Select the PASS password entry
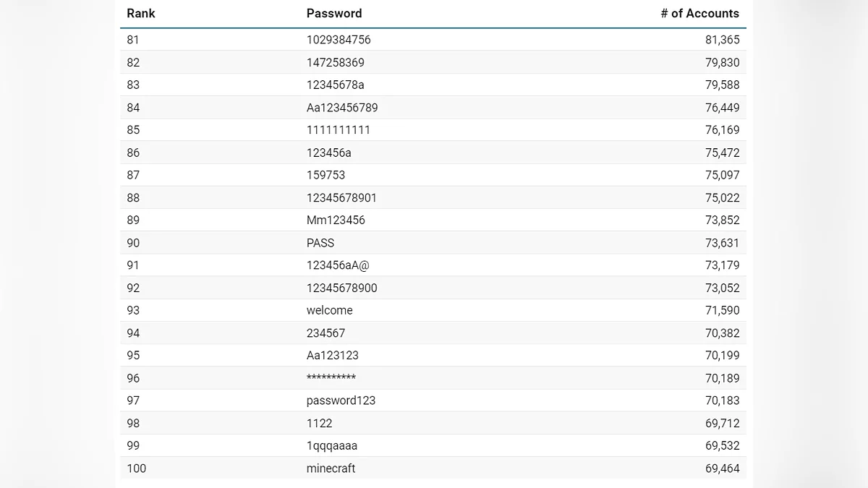 click(x=320, y=243)
